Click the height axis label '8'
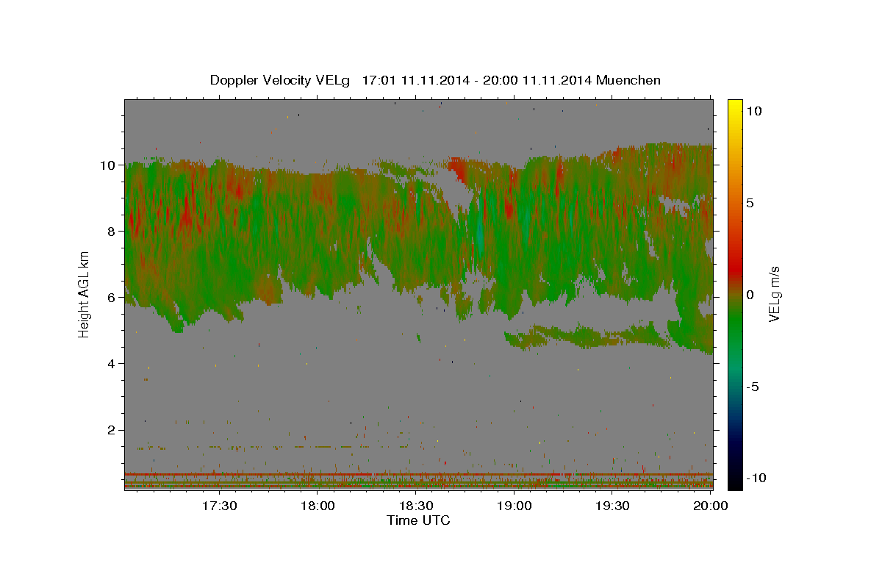This screenshot has width=882, height=588. coord(112,232)
